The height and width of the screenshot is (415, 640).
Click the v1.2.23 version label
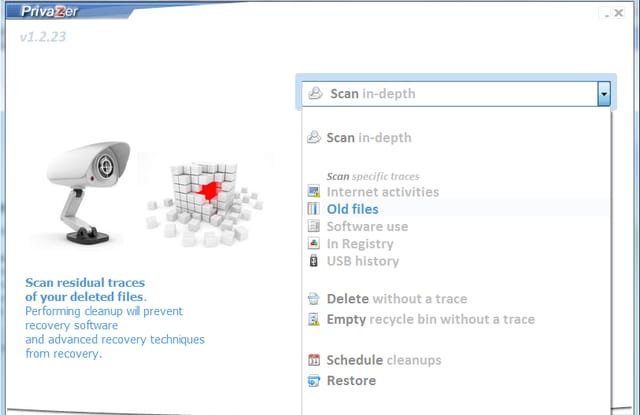(43, 37)
